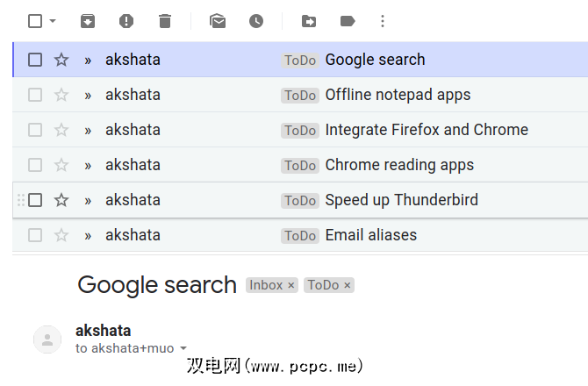Click the Archive icon in toolbar
Screen dimensions: 588x386
pyautogui.click(x=88, y=21)
